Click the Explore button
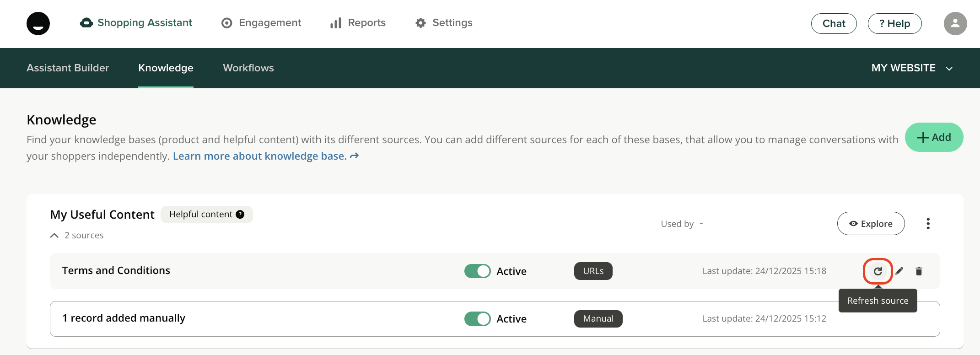Viewport: 980px width, 355px height. tap(871, 224)
